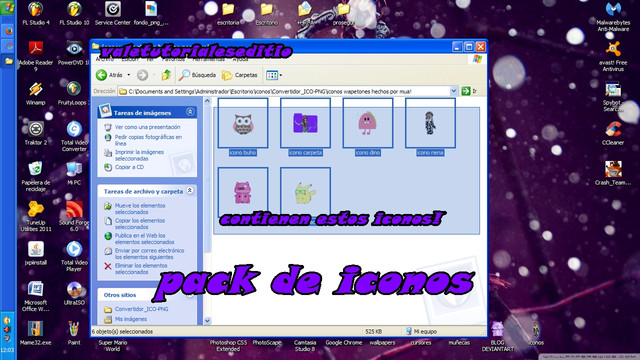
Task: Click the CCleaner desktop icon
Action: coord(613,133)
